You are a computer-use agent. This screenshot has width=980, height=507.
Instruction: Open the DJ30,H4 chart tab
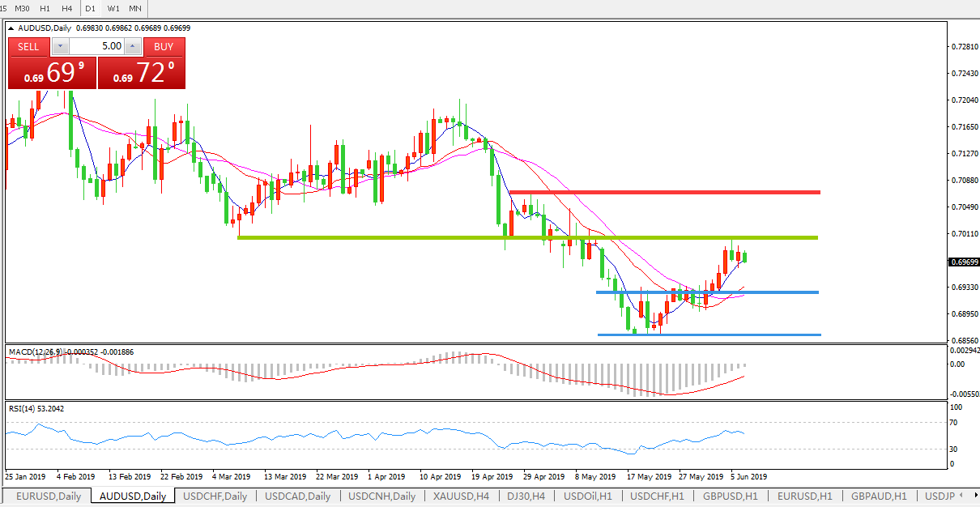[x=526, y=496]
